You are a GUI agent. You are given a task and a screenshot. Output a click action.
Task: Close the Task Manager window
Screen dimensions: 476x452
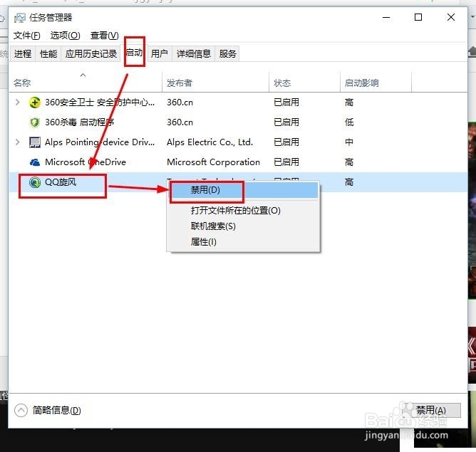point(451,17)
